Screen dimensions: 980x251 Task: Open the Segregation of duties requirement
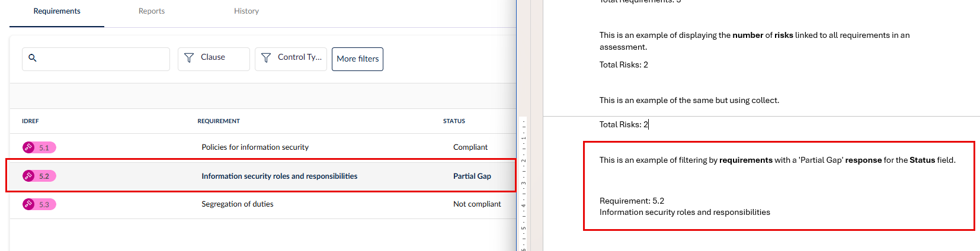click(x=237, y=204)
